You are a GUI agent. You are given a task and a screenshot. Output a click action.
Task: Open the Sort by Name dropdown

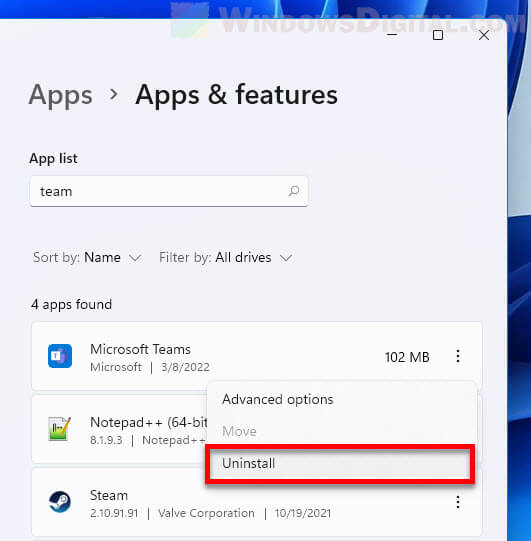[x=87, y=257]
